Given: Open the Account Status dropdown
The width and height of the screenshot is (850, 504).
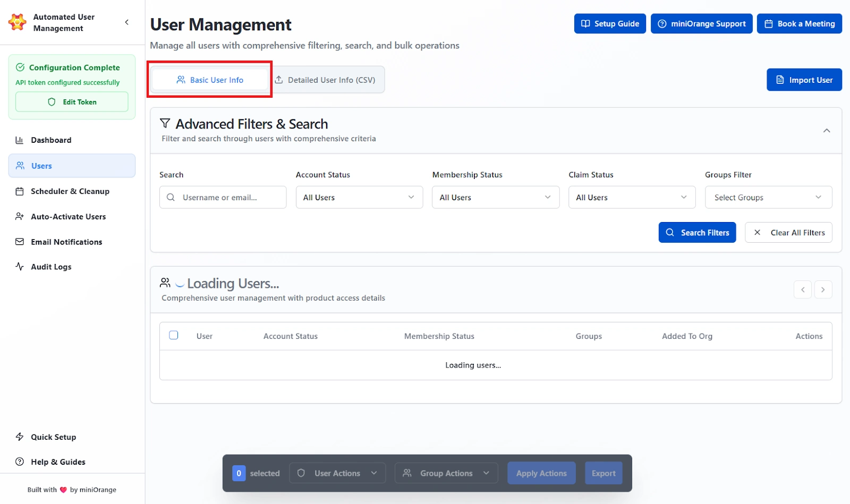Looking at the screenshot, I should [359, 197].
